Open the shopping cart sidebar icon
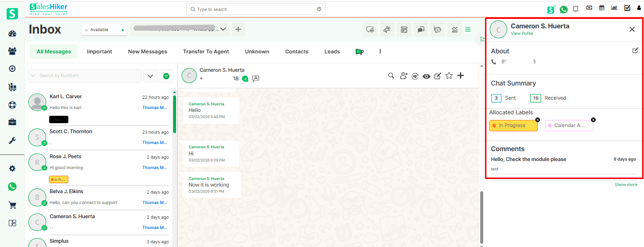 pyautogui.click(x=12, y=205)
